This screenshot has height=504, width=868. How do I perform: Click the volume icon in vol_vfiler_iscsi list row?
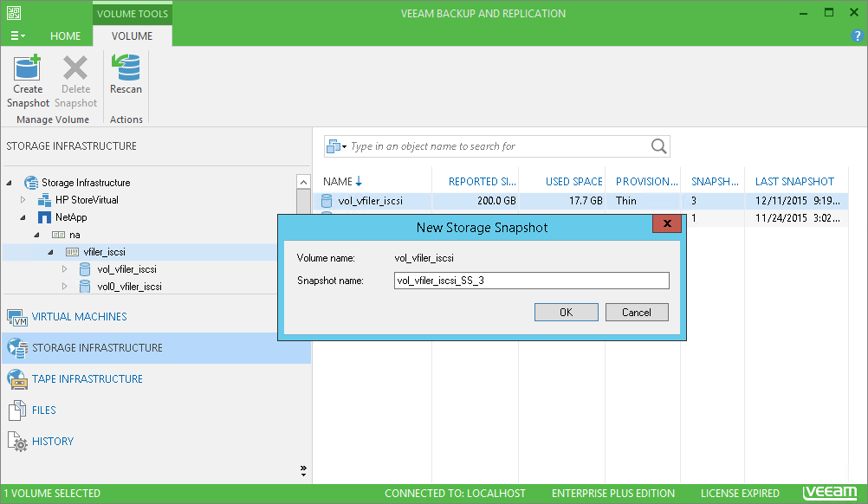(327, 201)
